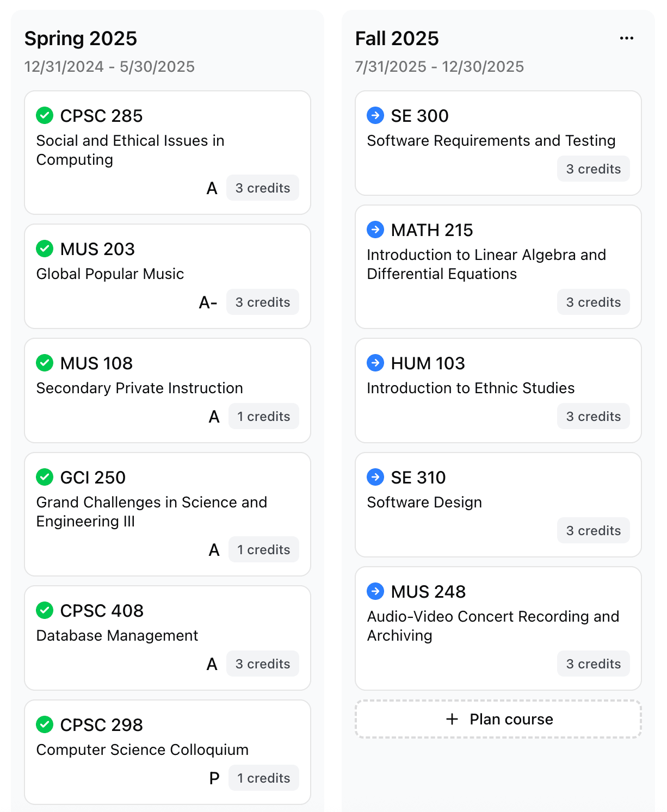This screenshot has width=667, height=812.
Task: Click the Spring 2025 term heading
Action: click(81, 39)
